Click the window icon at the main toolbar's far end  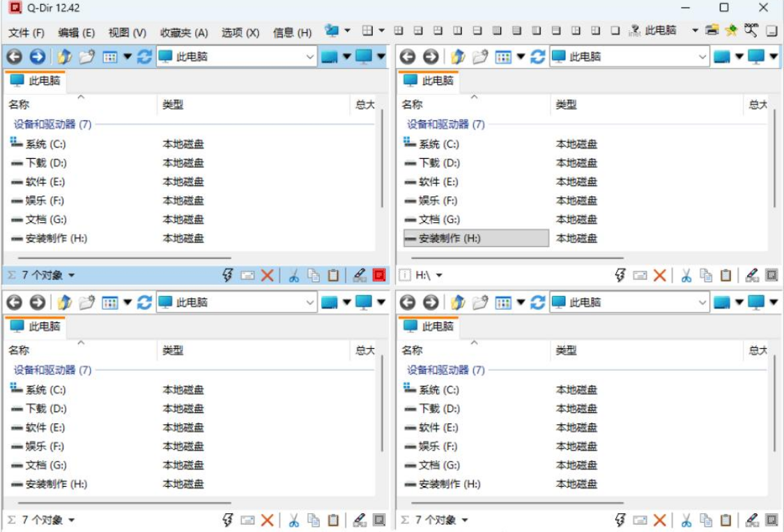tap(772, 31)
